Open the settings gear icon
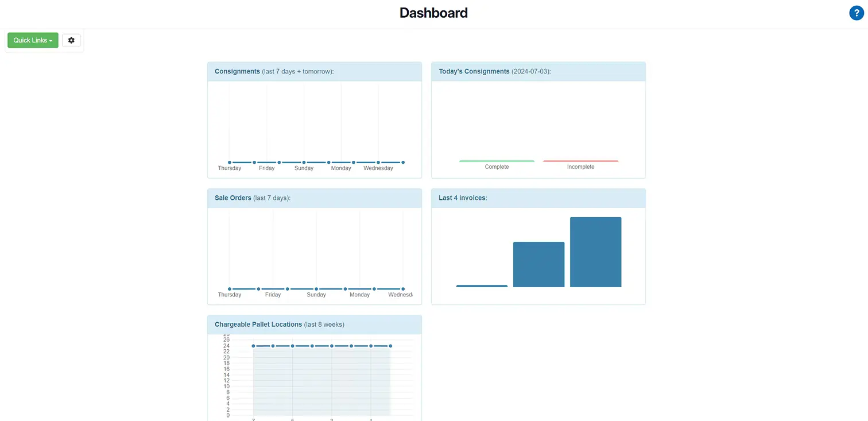 pyautogui.click(x=71, y=40)
